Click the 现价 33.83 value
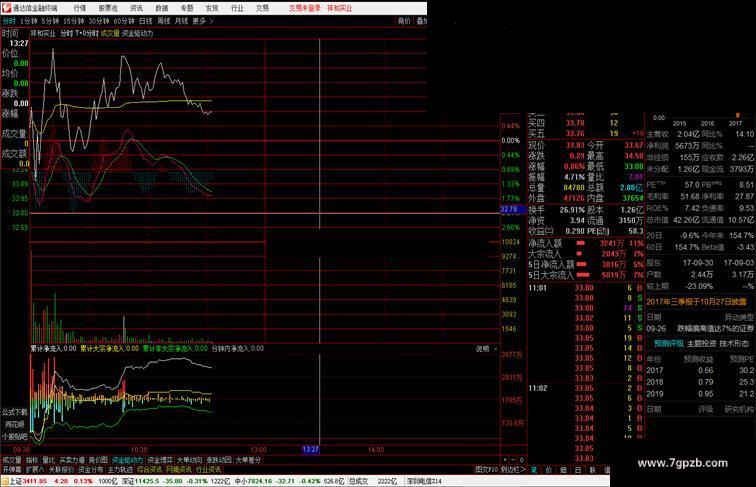756x487 pixels. tap(575, 145)
